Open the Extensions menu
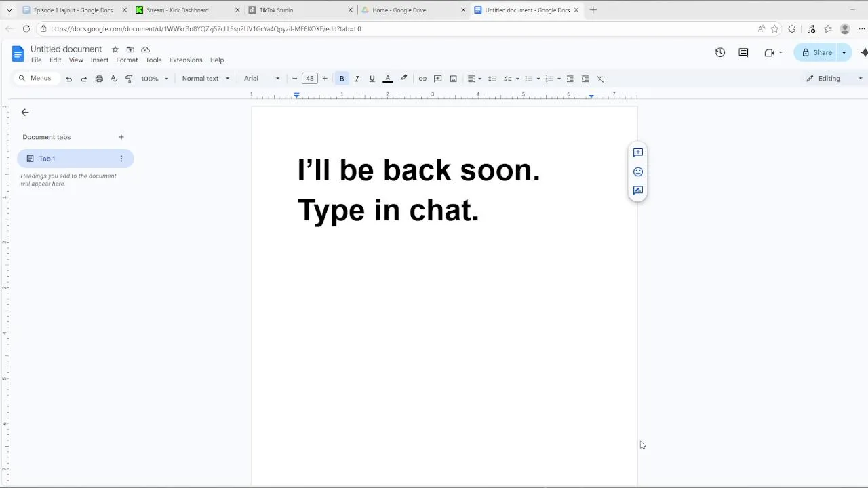 pyautogui.click(x=186, y=60)
